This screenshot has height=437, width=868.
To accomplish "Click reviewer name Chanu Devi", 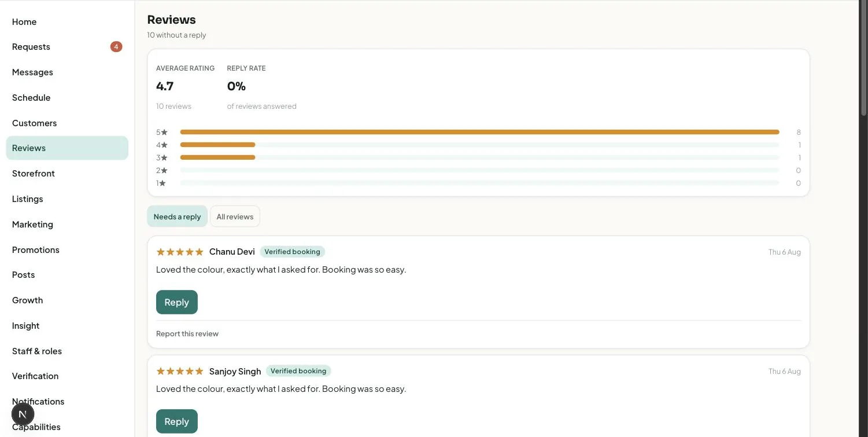I will pyautogui.click(x=232, y=252).
